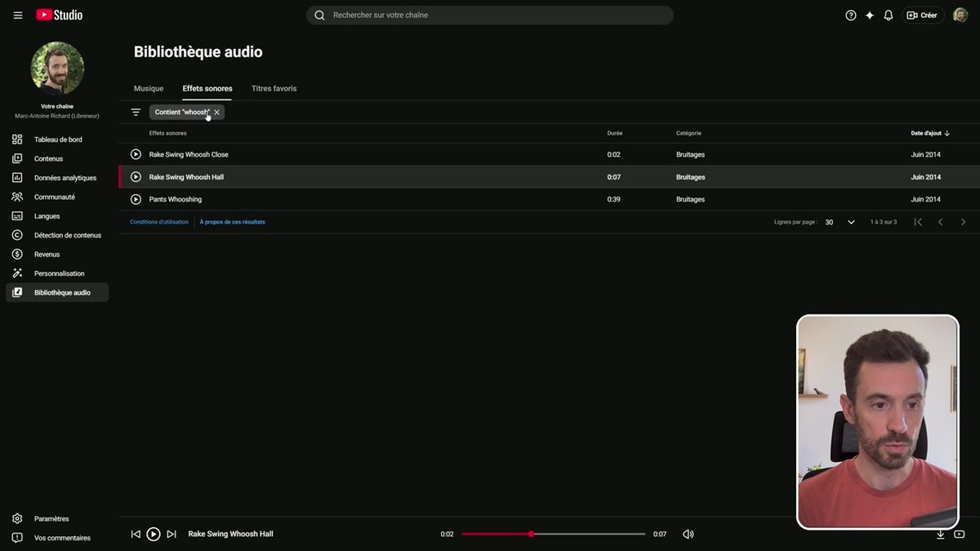Open Conditions d'utilisation link
980x551 pixels.
tap(159, 222)
